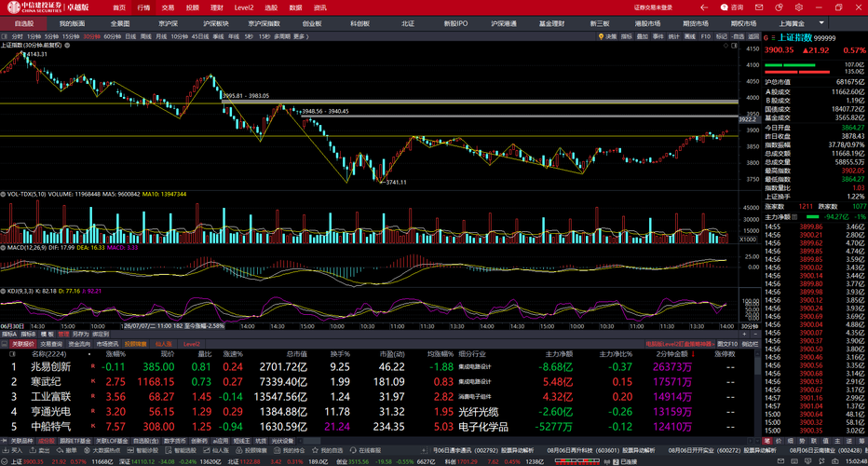This screenshot has width=868, height=466.
Task: Open the settings gear icon in title bar
Action: tap(799, 7)
